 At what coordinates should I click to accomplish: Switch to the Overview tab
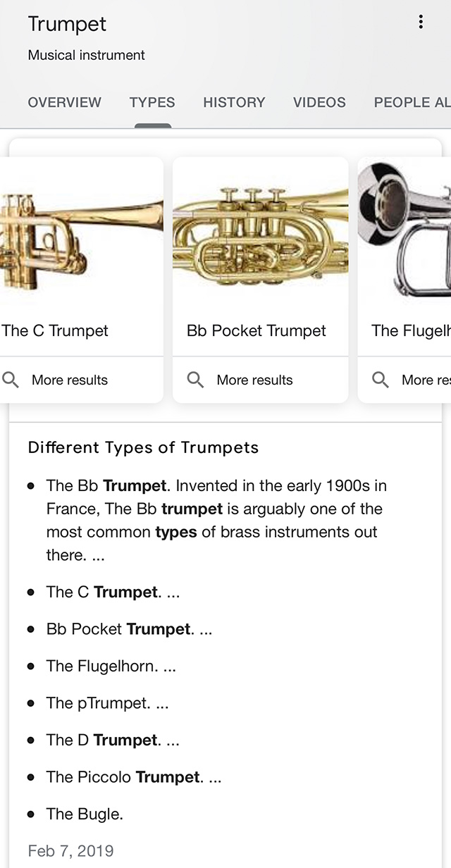pos(65,102)
